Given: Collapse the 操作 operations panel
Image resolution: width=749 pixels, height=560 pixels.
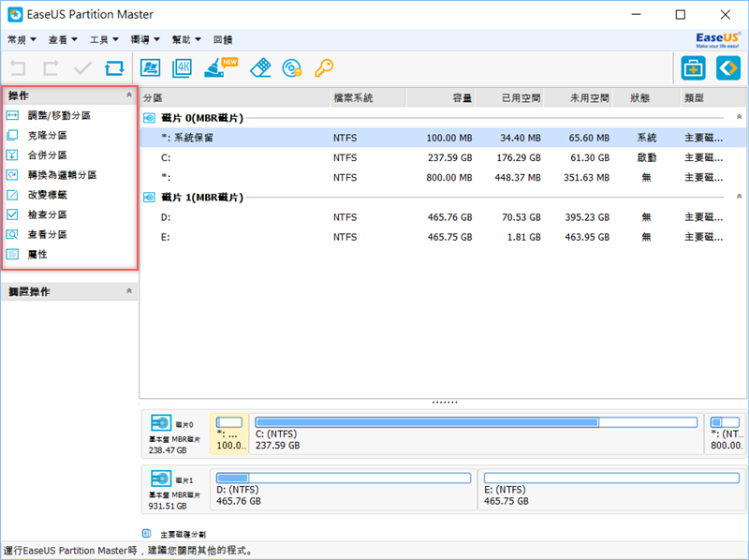Looking at the screenshot, I should pos(129,96).
